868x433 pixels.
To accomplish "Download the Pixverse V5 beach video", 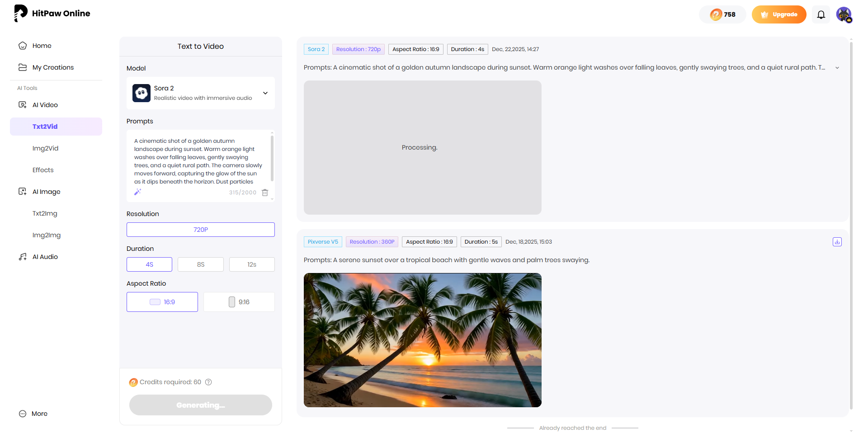I will coord(837,242).
